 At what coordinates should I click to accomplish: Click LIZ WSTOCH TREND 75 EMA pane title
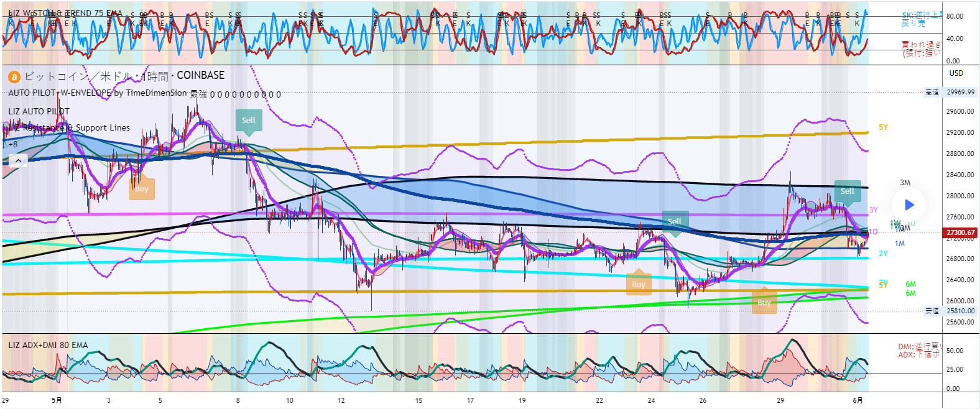pyautogui.click(x=65, y=13)
